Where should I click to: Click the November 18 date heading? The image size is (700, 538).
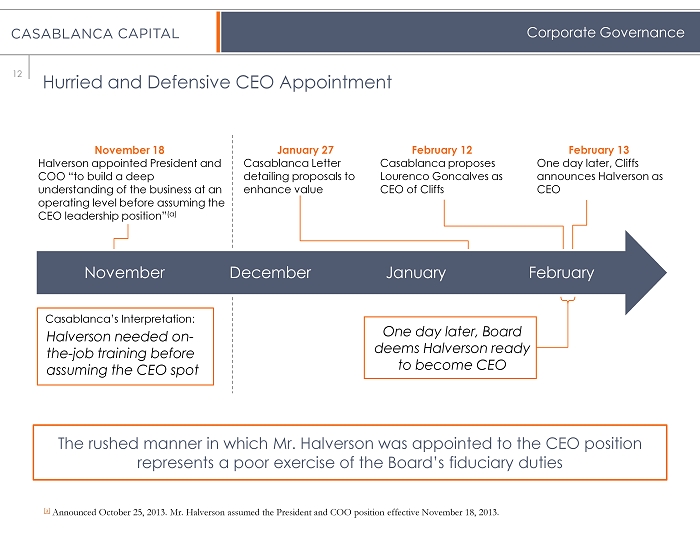(129, 150)
